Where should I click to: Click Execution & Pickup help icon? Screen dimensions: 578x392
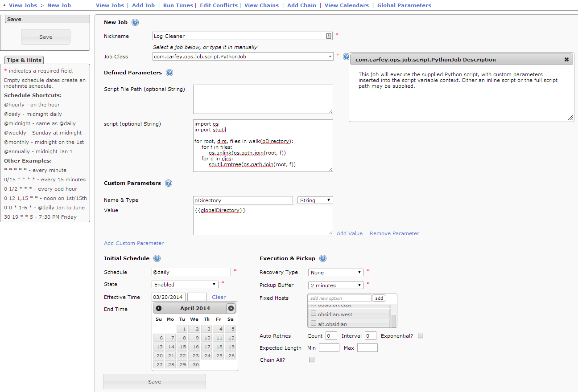[323, 258]
